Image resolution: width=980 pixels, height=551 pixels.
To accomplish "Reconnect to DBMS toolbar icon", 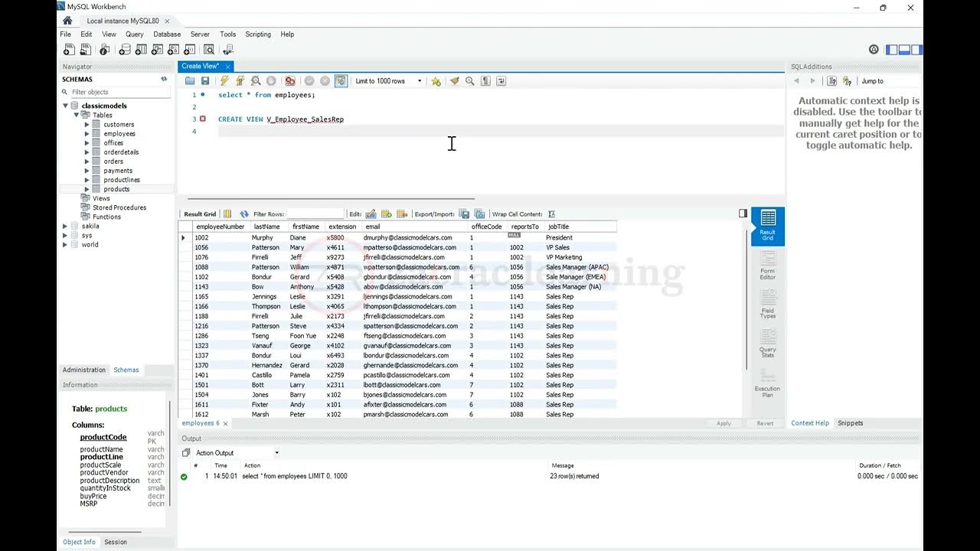I will (x=228, y=50).
